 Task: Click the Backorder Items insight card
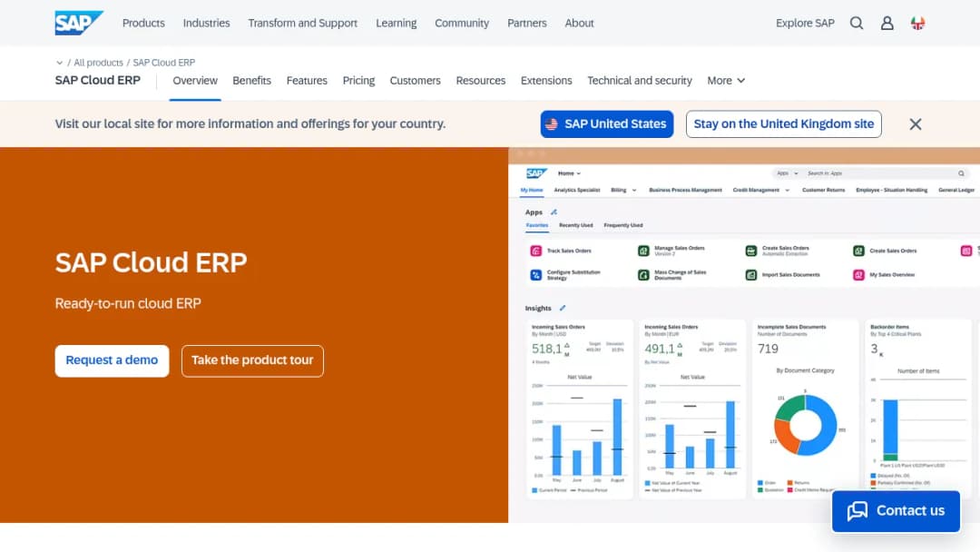click(917, 409)
